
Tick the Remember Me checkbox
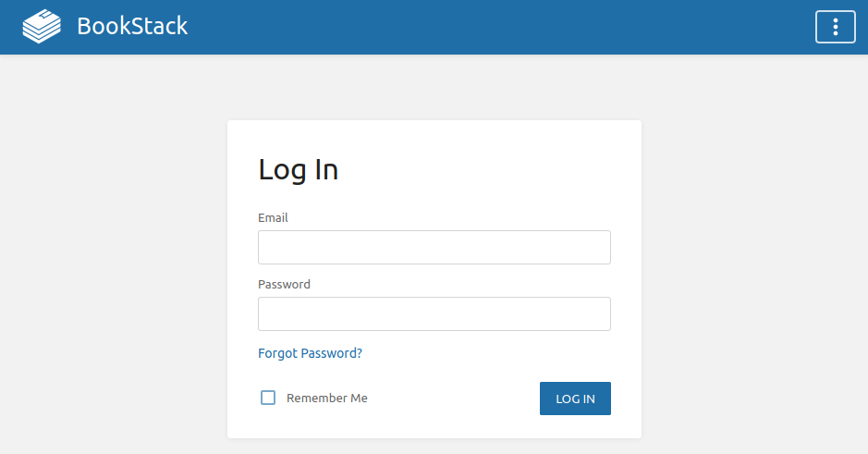point(268,398)
